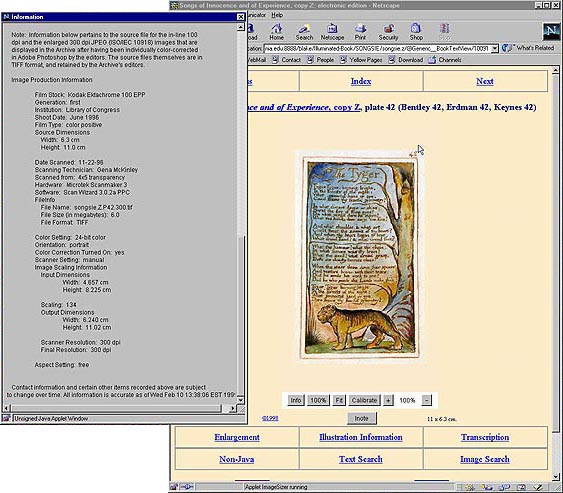Click the minus zoom-out button

coord(427,400)
